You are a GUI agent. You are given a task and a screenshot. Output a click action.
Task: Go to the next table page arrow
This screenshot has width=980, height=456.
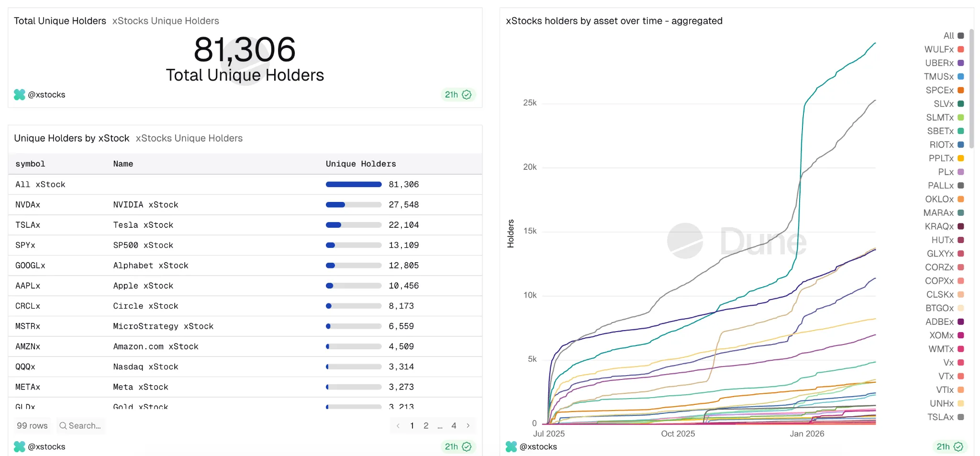pyautogui.click(x=468, y=425)
